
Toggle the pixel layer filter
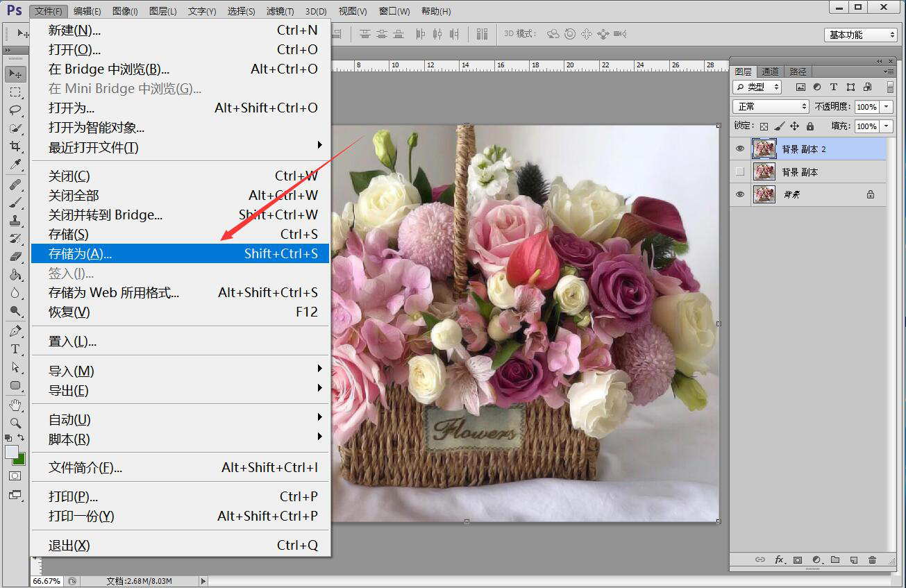point(800,87)
